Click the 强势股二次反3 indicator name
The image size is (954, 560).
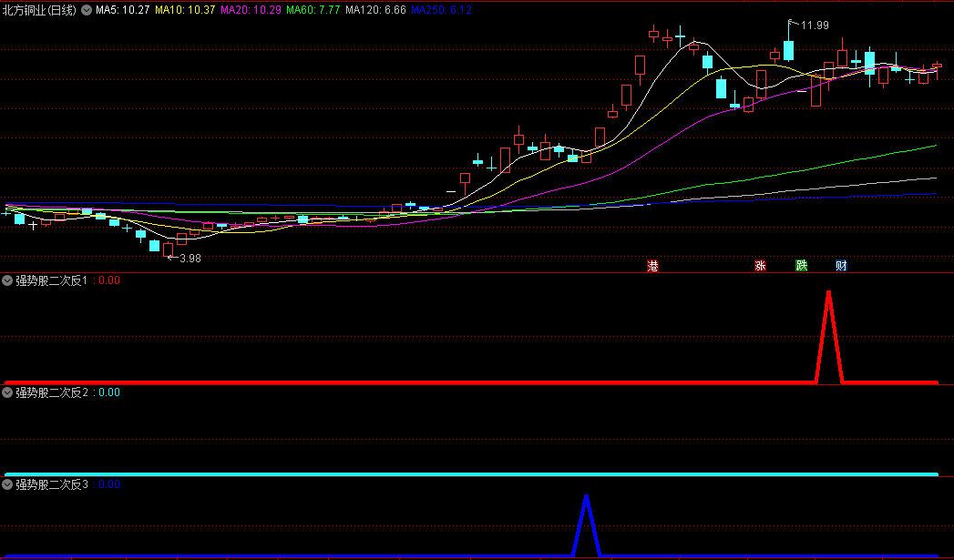[52, 484]
